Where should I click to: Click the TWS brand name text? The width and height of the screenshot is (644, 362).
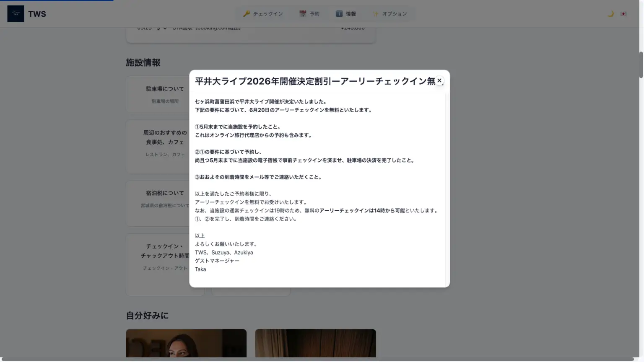(37, 14)
